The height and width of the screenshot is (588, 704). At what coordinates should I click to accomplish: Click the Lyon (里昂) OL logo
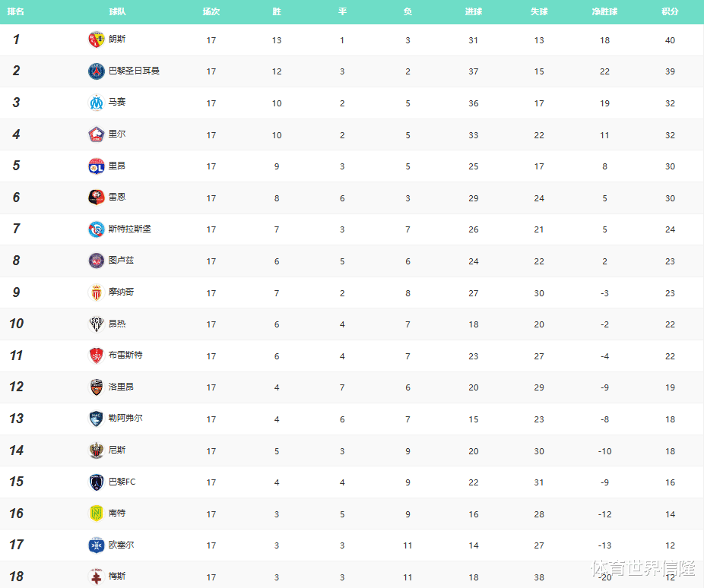tap(96, 166)
